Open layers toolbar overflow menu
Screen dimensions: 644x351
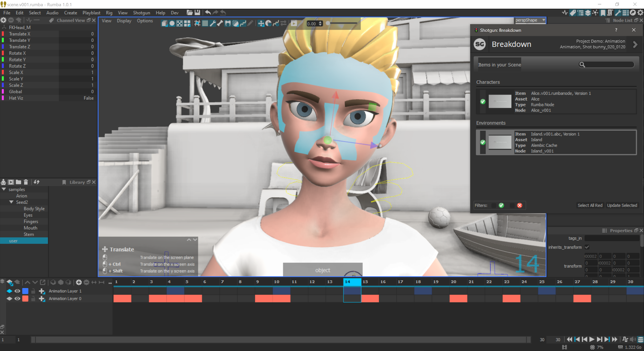click(x=110, y=283)
